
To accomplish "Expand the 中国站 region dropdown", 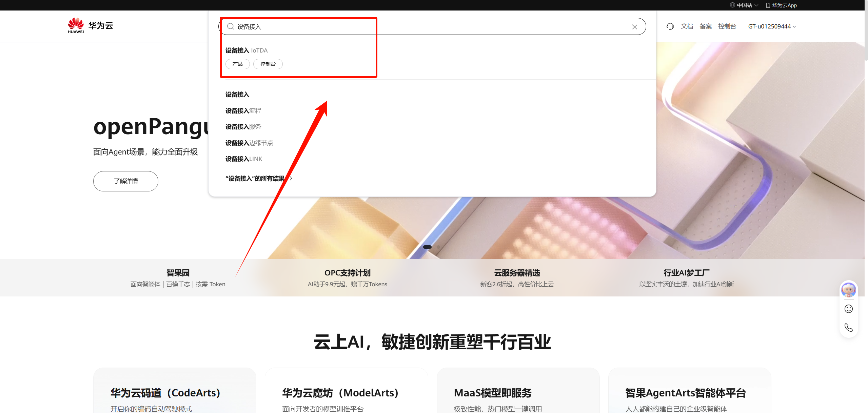I will (745, 5).
